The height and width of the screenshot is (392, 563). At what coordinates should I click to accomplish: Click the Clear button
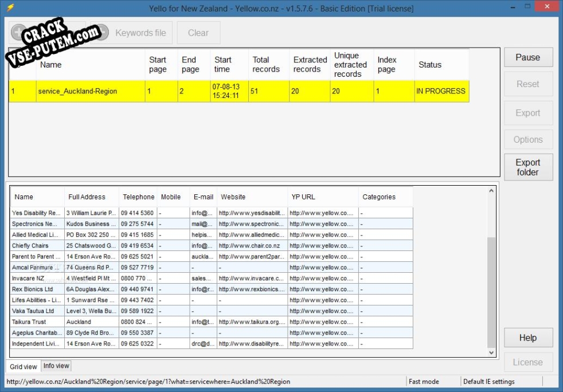pyautogui.click(x=198, y=33)
